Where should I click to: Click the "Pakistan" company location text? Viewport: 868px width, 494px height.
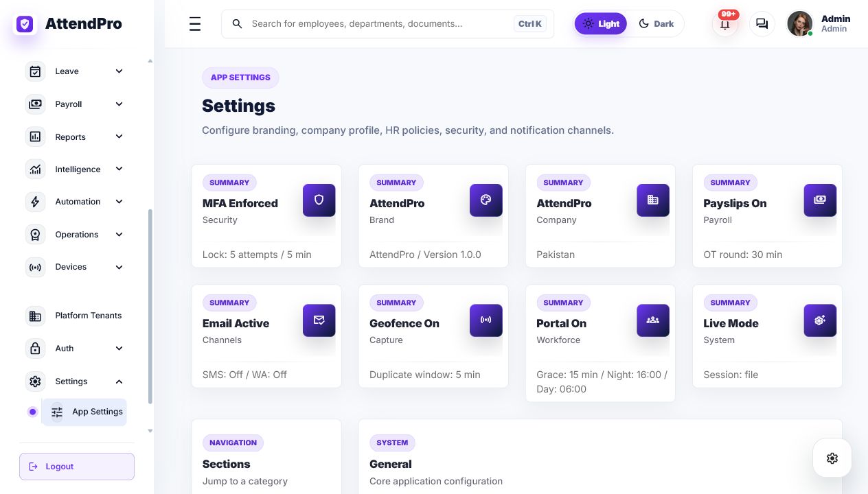click(x=556, y=255)
